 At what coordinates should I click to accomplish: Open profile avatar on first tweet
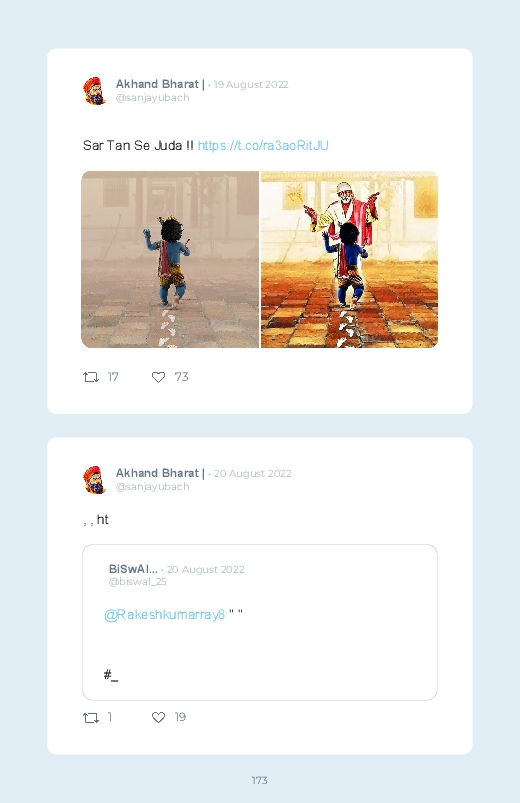(x=94, y=91)
